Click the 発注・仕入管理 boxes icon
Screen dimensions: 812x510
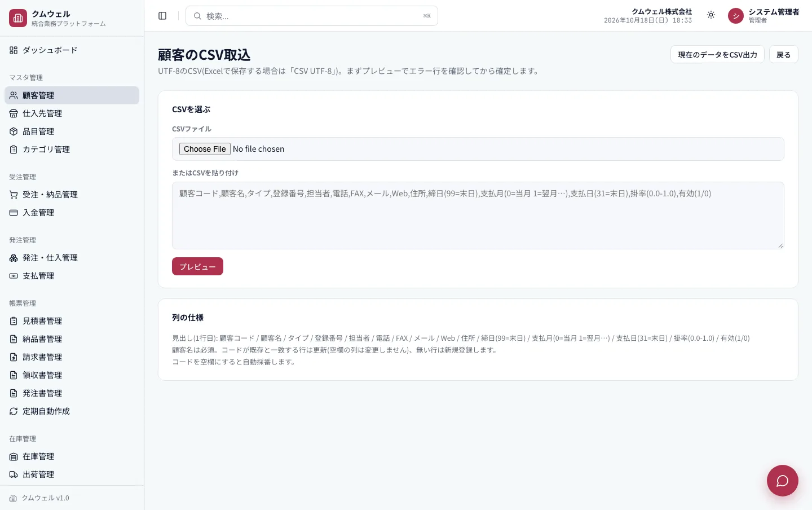[14, 258]
